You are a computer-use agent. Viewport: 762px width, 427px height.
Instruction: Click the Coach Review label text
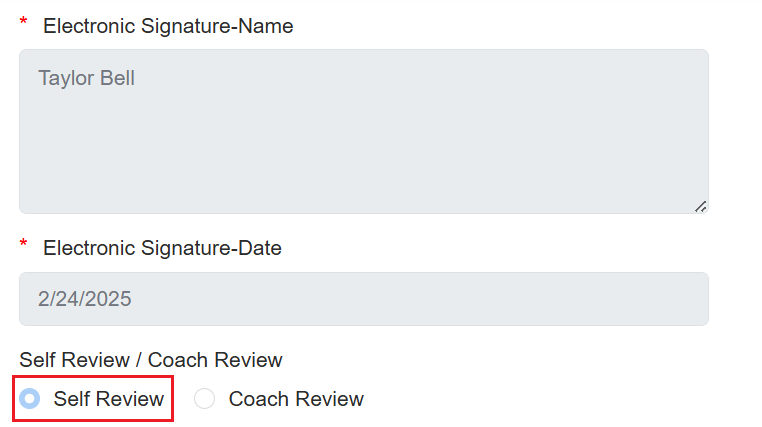click(x=296, y=399)
